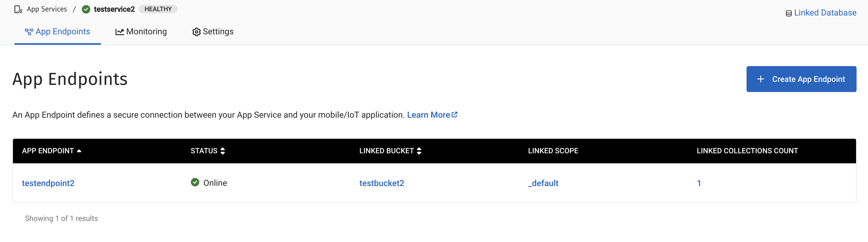Click the external link icon beside Learn More
Image resolution: width=868 pixels, height=242 pixels.
(455, 114)
